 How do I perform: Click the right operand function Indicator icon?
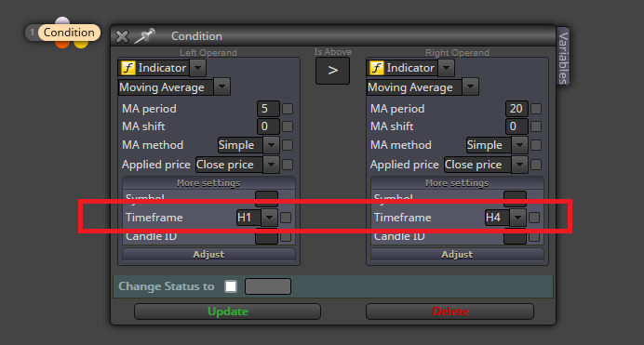(377, 68)
